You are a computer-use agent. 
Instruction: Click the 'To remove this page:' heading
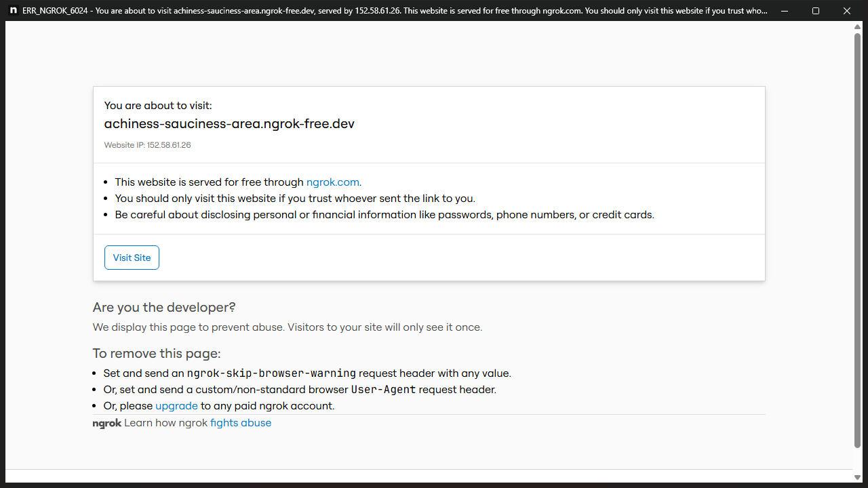157,354
